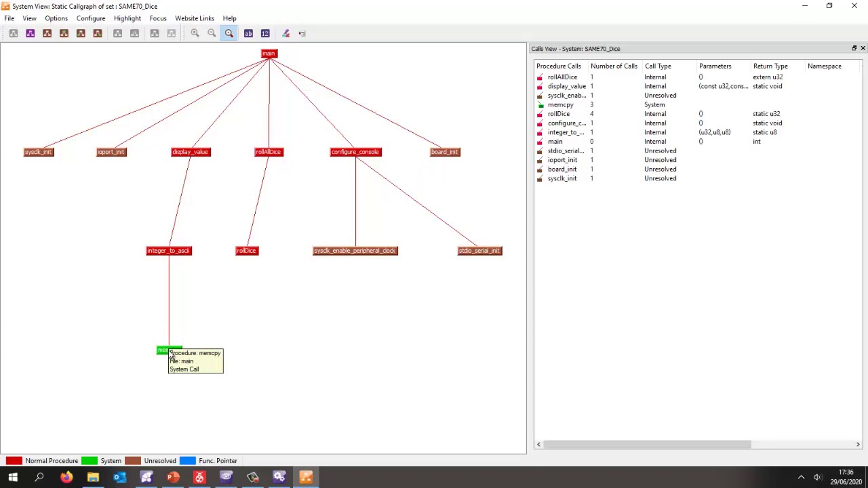Viewport: 868px width, 488px height.
Task: Select board_init row in Calls View
Action: [697, 169]
